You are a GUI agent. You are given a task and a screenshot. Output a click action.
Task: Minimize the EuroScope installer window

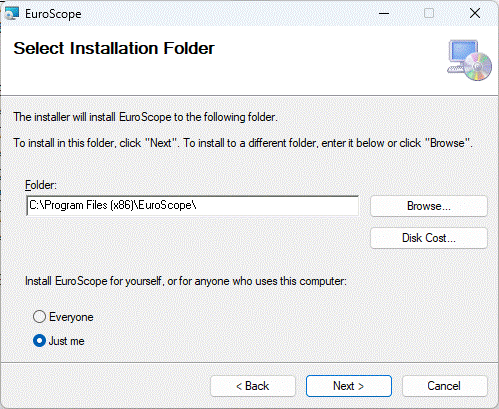[x=384, y=14]
